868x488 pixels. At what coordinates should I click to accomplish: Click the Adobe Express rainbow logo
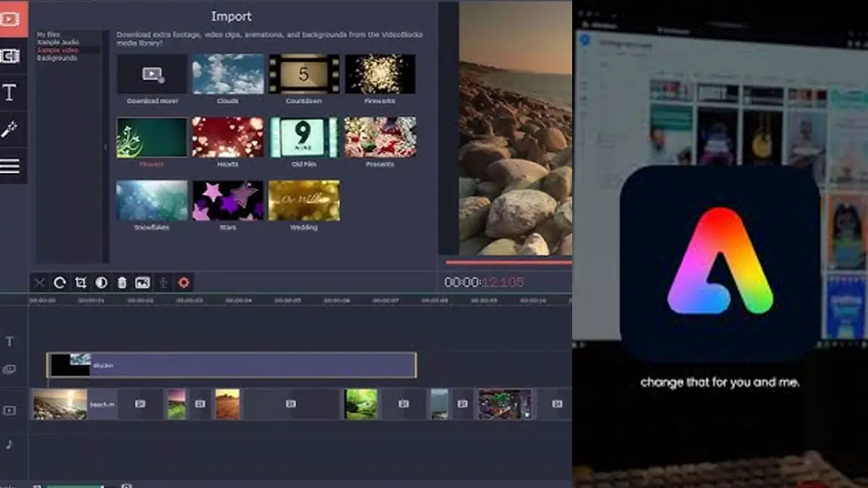tap(720, 261)
